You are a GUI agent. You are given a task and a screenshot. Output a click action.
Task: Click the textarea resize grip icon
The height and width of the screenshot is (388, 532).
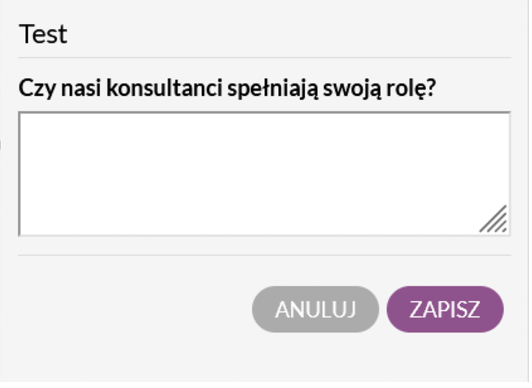pos(494,219)
